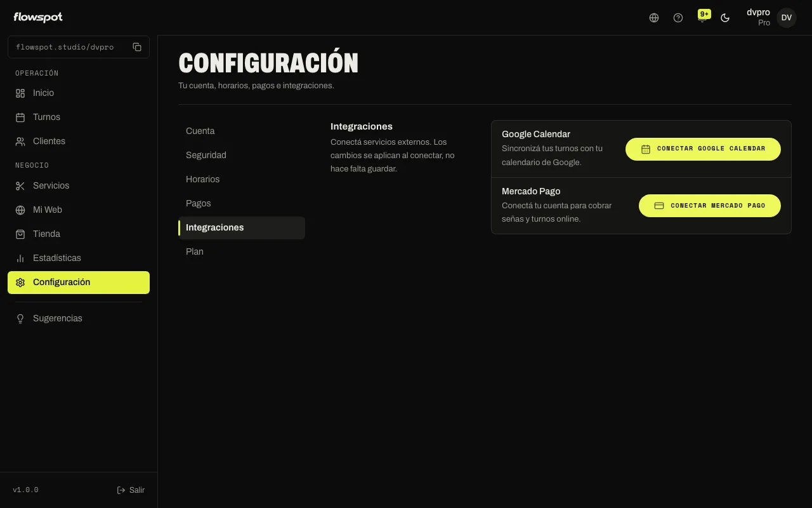Open the help question mark icon
Screen dimensions: 812x508
(678, 18)
